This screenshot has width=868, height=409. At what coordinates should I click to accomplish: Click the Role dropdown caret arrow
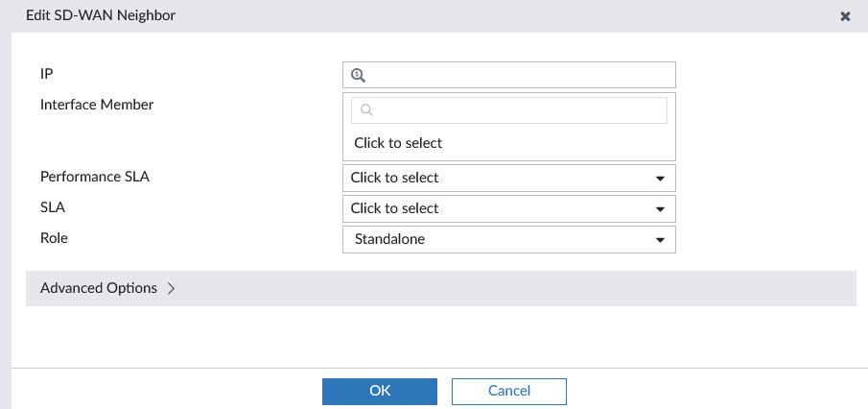660,240
